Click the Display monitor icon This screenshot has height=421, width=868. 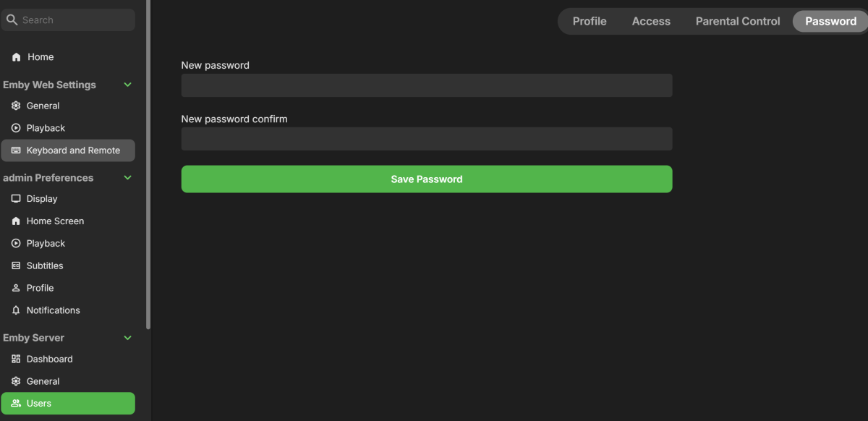16,199
